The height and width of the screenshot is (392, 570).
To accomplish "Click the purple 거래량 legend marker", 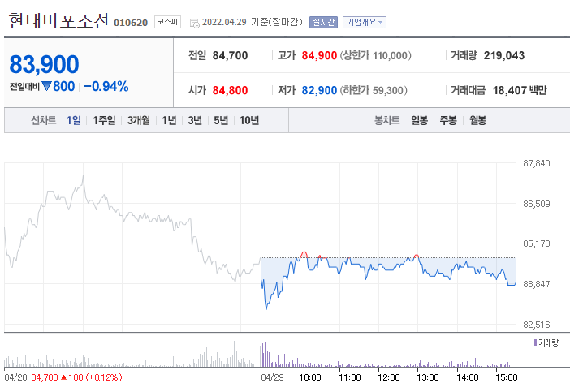I will tap(535, 342).
